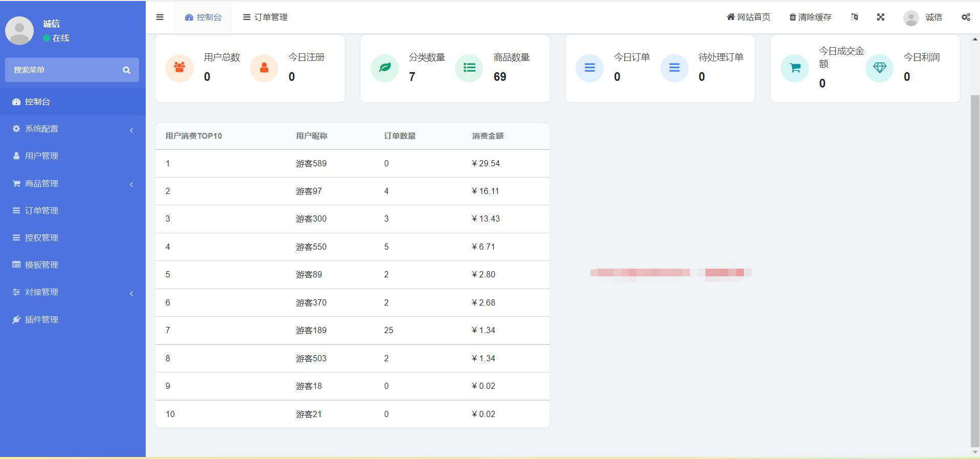Screen dimensions: 980x459
Task: Click the 今日成交金额 shopping cart icon
Action: 794,68
